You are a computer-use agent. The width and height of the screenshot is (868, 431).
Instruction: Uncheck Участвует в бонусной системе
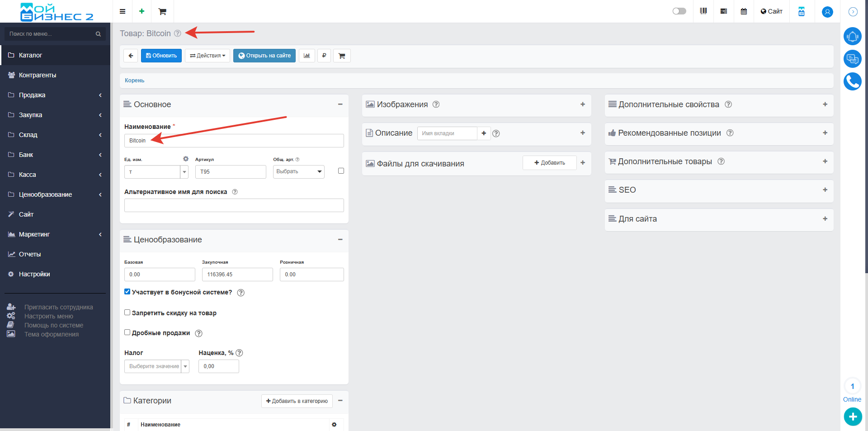point(127,292)
